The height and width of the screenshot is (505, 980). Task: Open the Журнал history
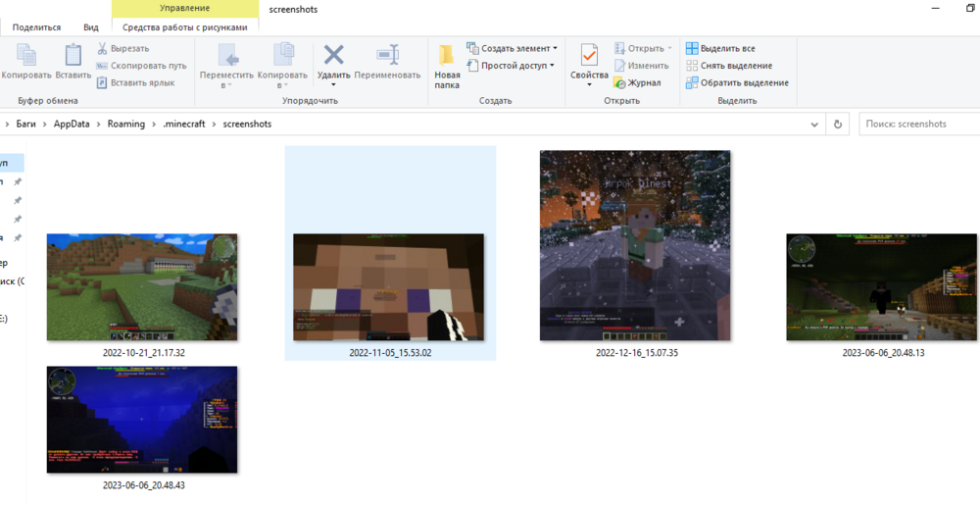pyautogui.click(x=638, y=82)
